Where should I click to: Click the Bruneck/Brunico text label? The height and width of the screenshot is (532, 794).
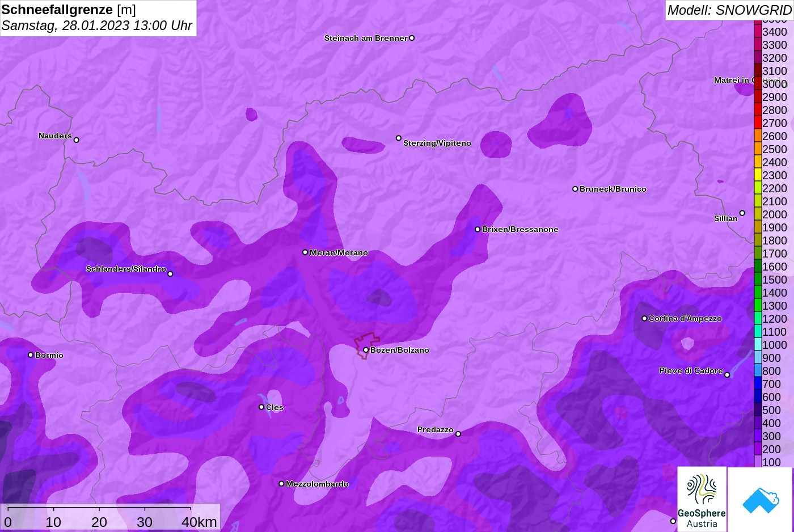pos(613,189)
